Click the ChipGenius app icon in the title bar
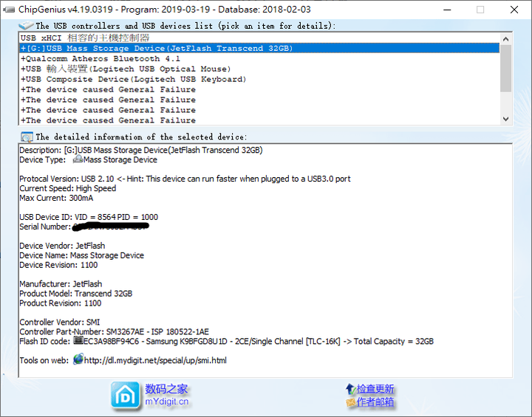532x417 pixels. 8,10
